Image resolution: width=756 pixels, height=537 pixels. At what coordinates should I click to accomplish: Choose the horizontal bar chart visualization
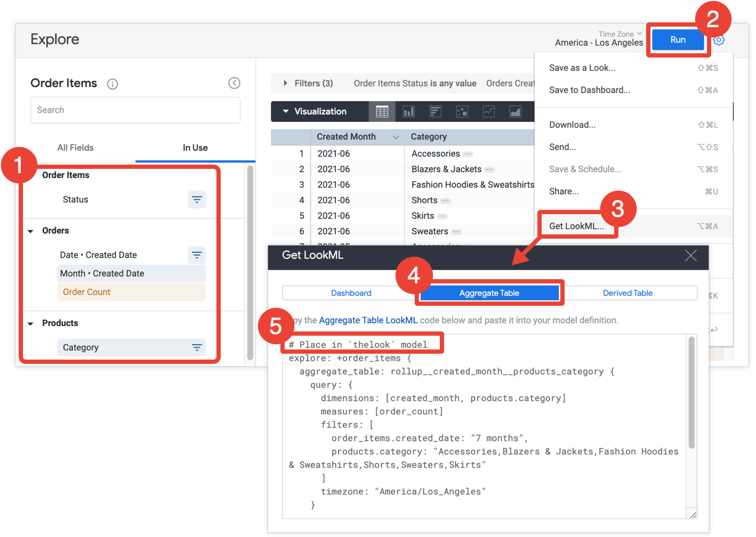tap(436, 111)
